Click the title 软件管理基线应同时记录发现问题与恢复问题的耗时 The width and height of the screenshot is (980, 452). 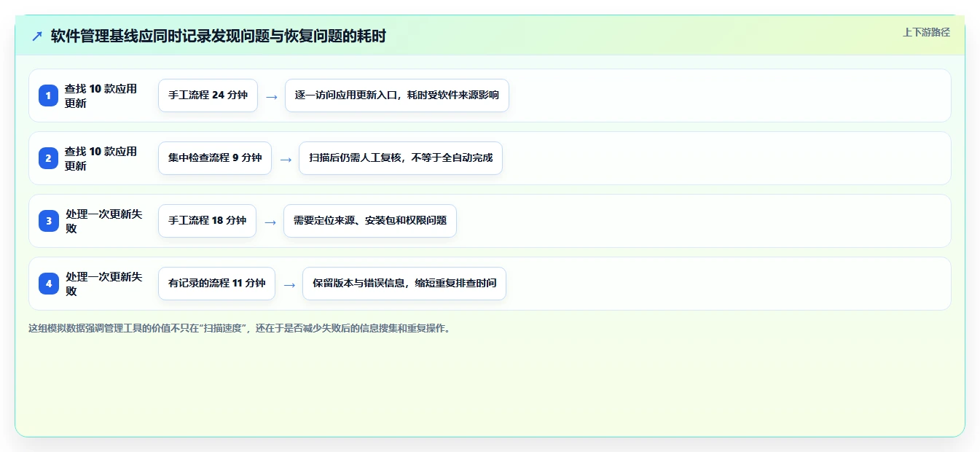pos(219,36)
